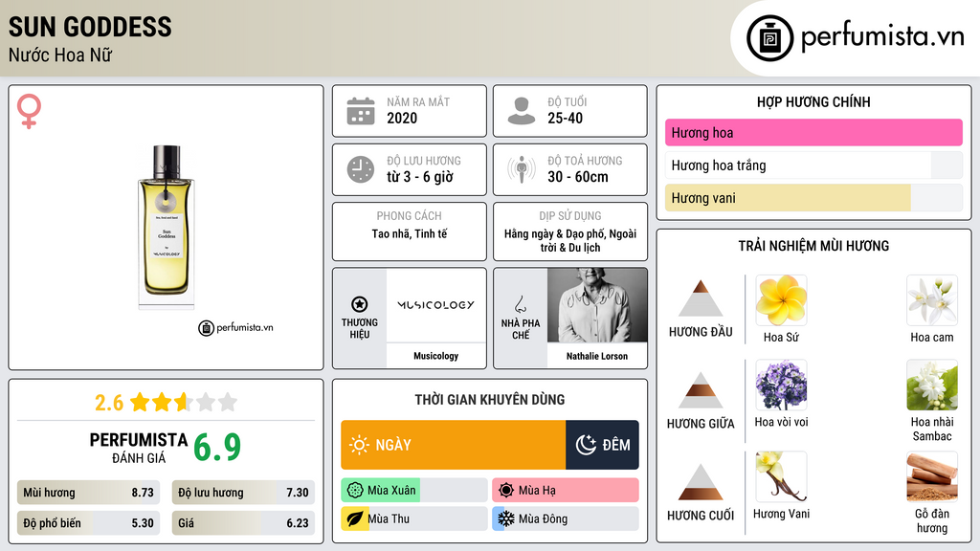
Task: Click the Musicology brand name link
Action: (435, 356)
